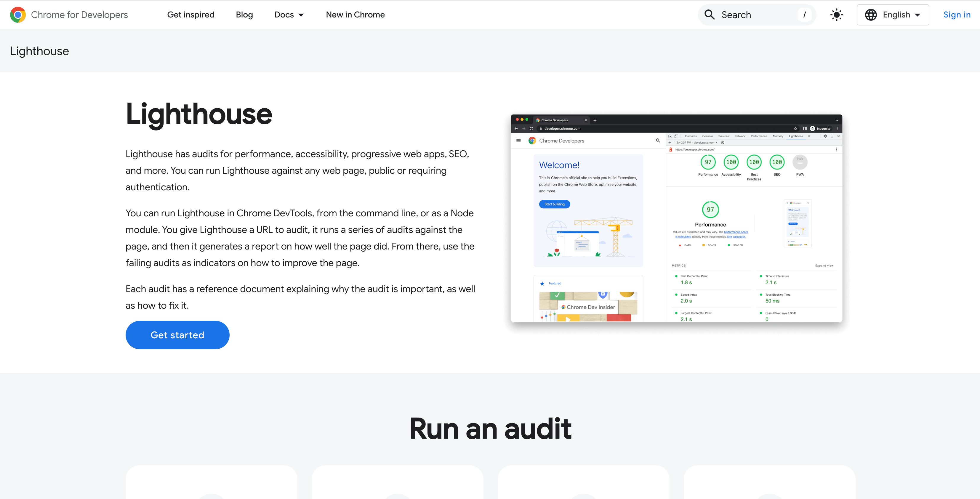The image size is (980, 499).
Task: Open the Get inspired menu item
Action: (190, 15)
